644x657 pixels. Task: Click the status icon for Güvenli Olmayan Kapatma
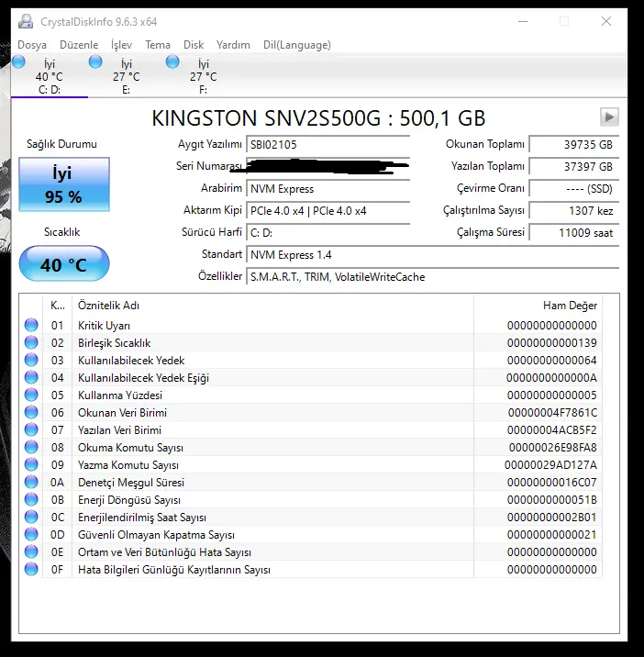click(x=31, y=535)
